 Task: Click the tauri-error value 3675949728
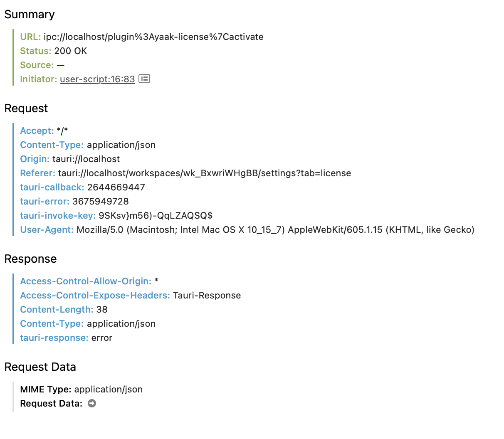tap(101, 201)
